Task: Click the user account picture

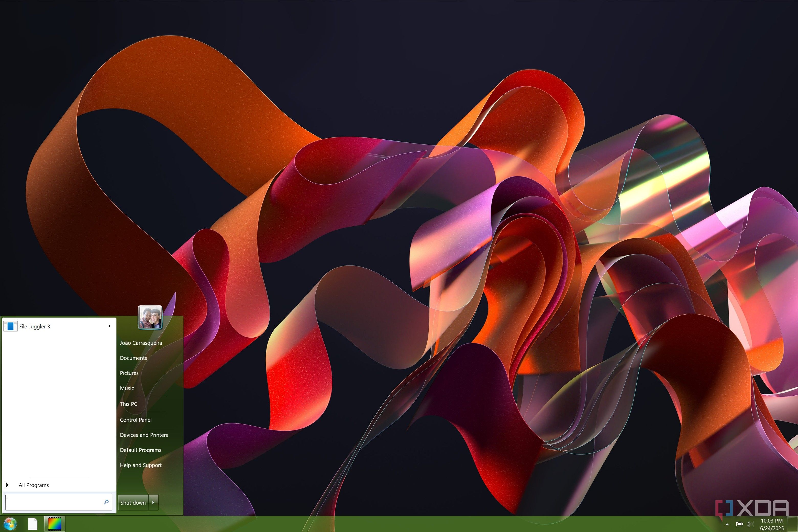Action: click(150, 318)
